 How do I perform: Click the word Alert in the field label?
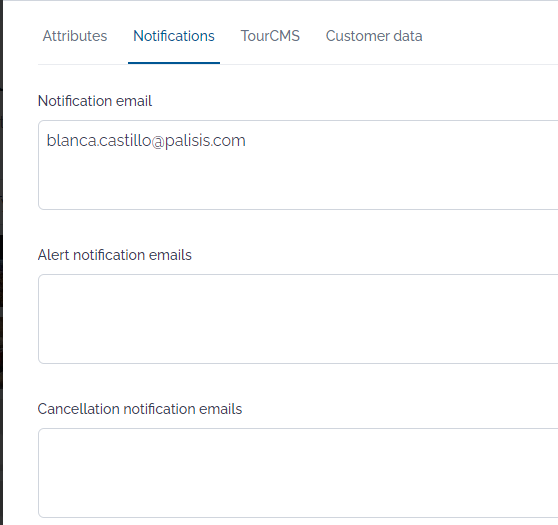(x=53, y=255)
